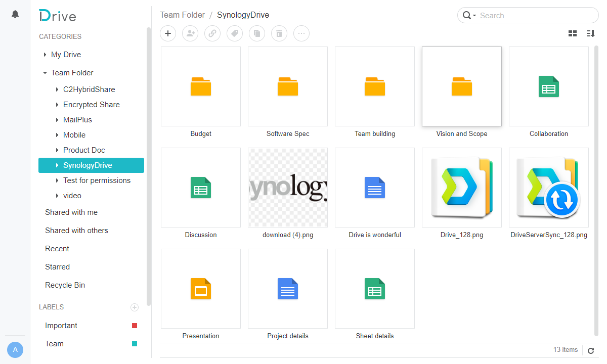Refresh the file list

pyautogui.click(x=591, y=350)
